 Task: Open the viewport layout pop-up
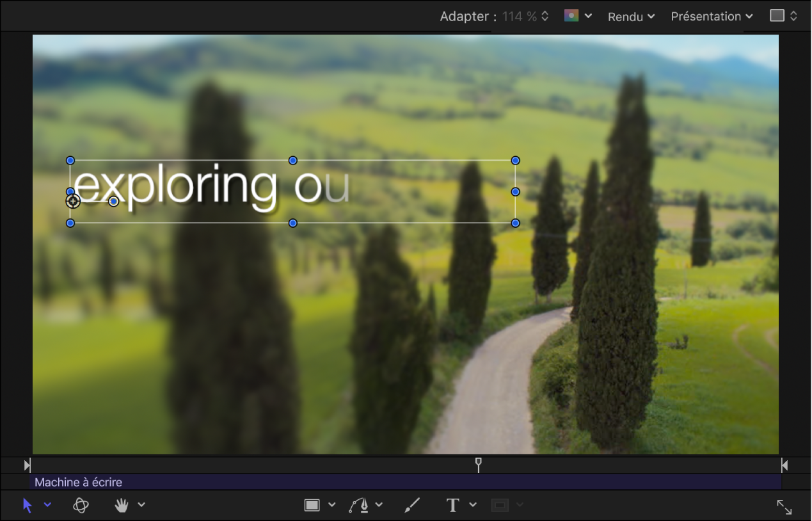[x=783, y=16]
